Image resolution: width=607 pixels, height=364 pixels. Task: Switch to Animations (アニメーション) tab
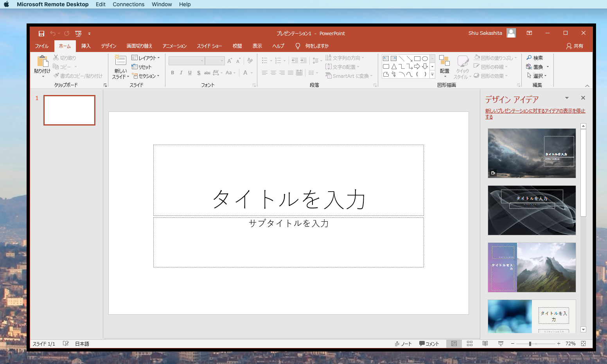point(175,46)
